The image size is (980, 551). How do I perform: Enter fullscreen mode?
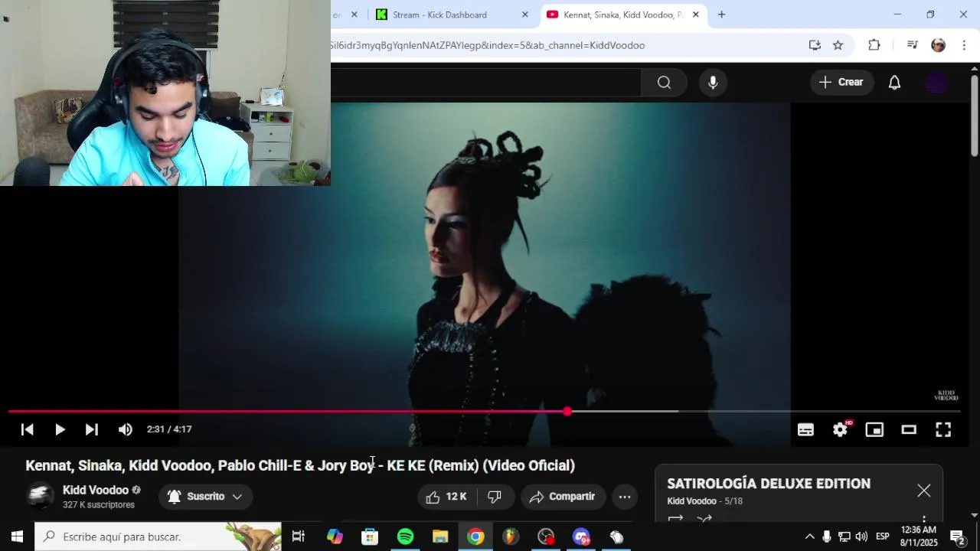pyautogui.click(x=943, y=430)
